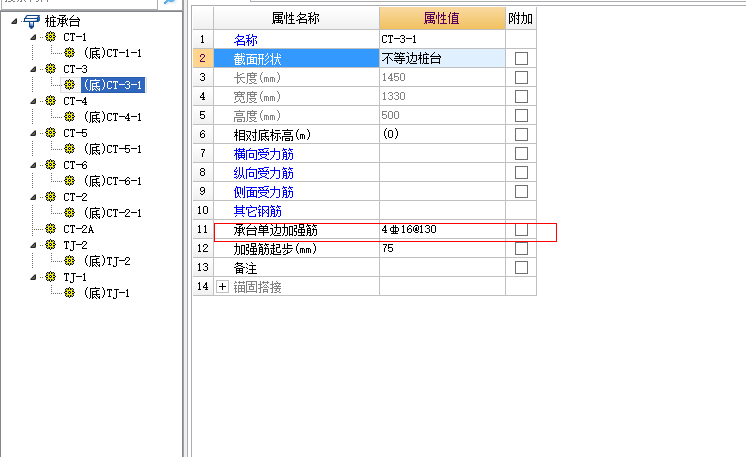This screenshot has height=457, width=746.
Task: Click the gear icon next to TJ-2
Action: (50, 244)
